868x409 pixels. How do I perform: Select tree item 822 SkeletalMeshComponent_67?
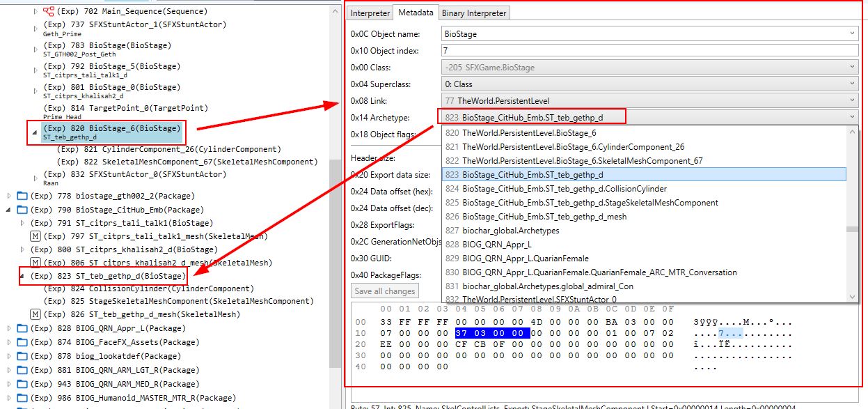tap(187, 162)
